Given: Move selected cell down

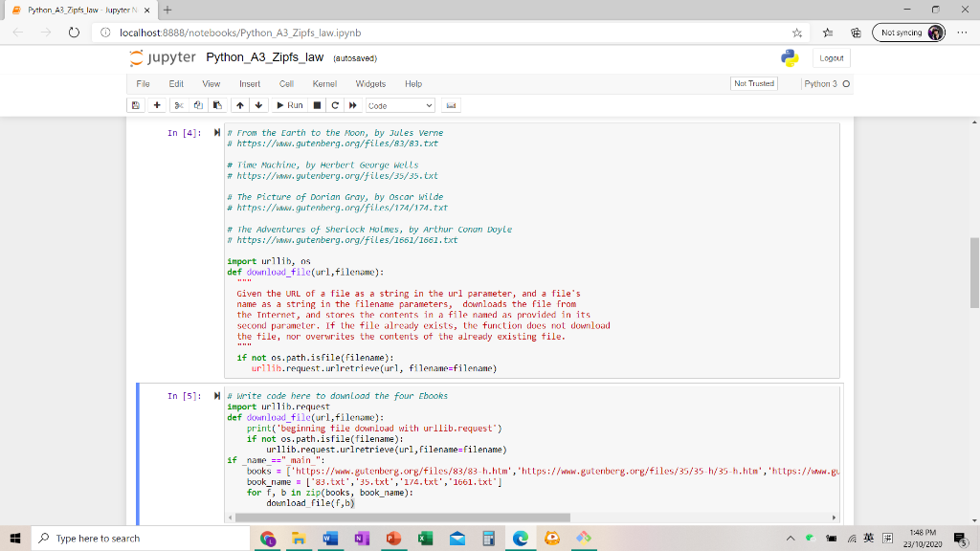Looking at the screenshot, I should [x=258, y=105].
